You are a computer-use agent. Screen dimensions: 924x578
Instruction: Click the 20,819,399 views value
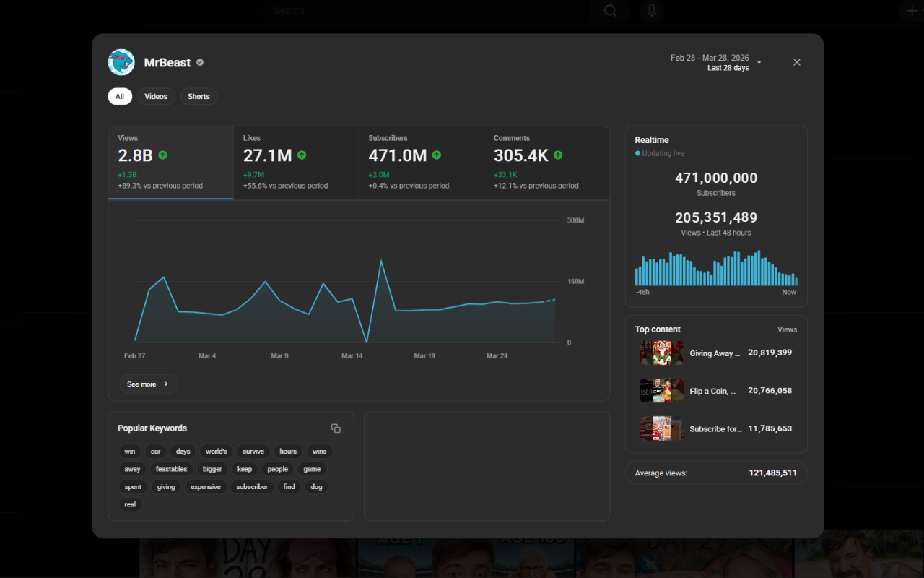pos(770,353)
